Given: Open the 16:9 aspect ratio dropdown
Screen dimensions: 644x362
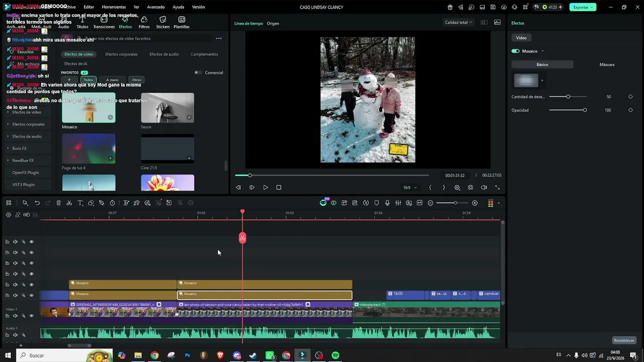Looking at the screenshot, I should coord(410,188).
